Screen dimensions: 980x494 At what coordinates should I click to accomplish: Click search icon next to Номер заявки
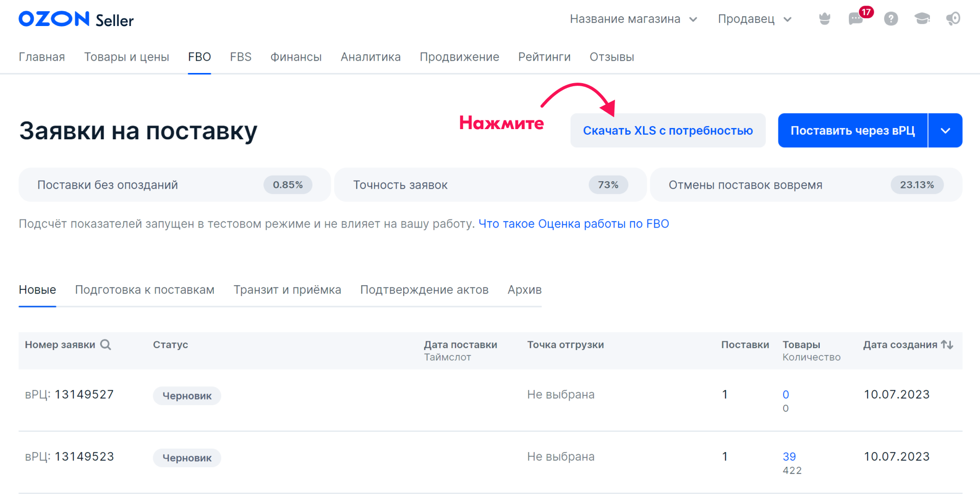(106, 344)
